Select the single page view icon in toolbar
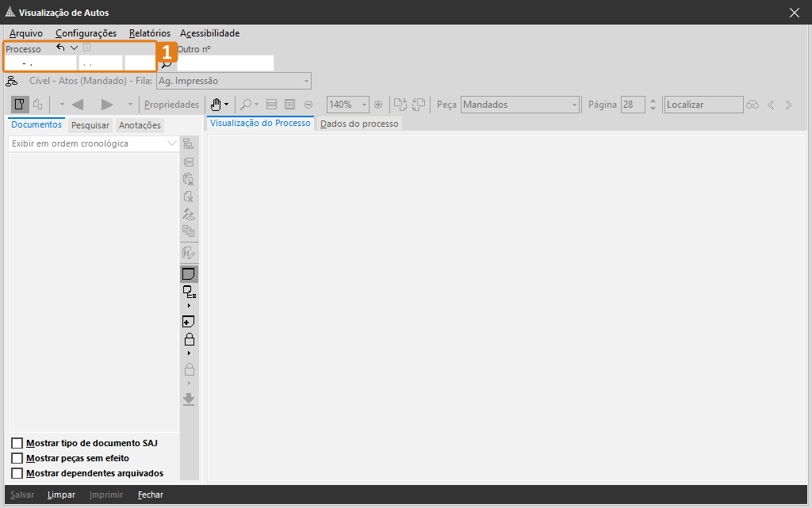 click(x=20, y=105)
